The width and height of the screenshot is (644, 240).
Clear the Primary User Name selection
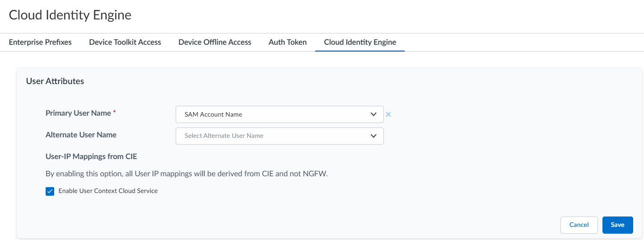pos(388,114)
